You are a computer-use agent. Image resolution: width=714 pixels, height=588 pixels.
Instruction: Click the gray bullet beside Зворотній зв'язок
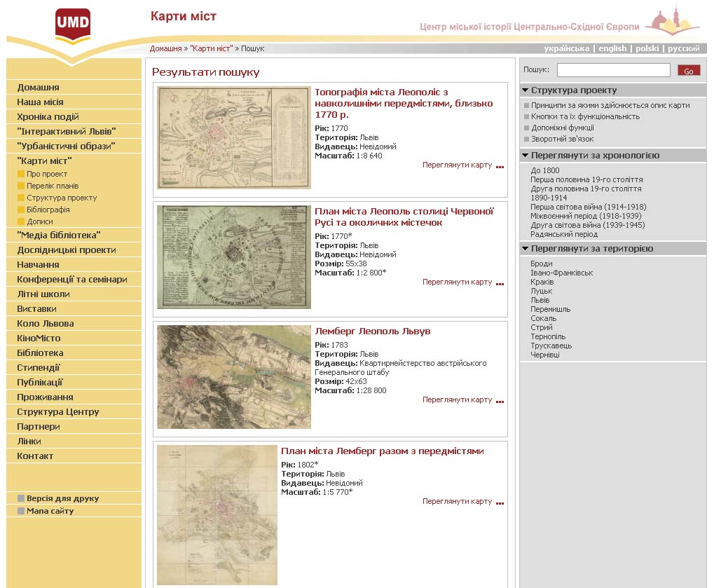tap(526, 139)
